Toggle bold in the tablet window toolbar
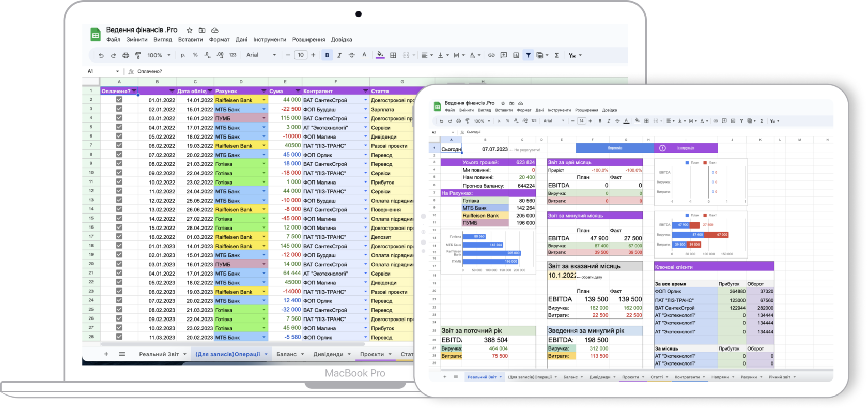868x410 pixels. tap(600, 121)
